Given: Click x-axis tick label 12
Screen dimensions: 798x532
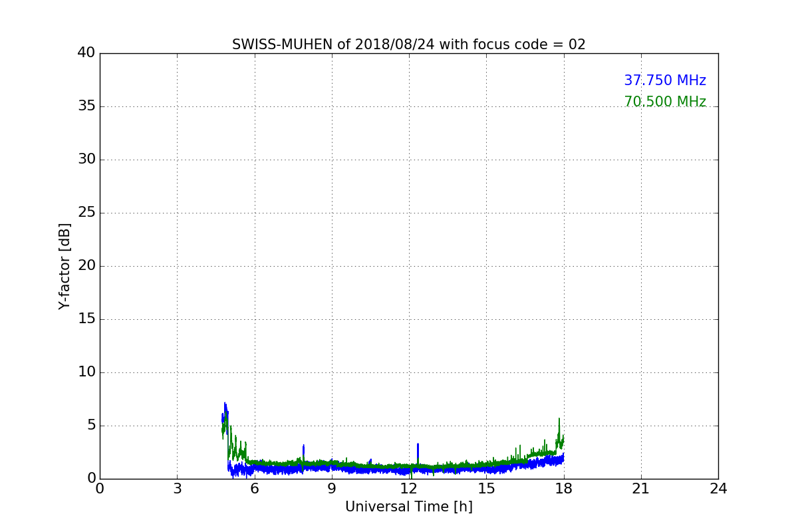Looking at the screenshot, I should 408,489.
